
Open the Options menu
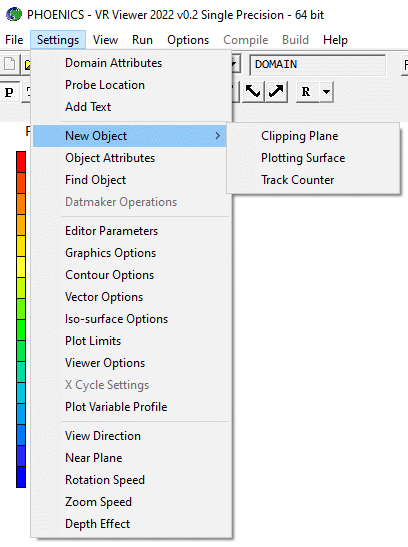(188, 40)
